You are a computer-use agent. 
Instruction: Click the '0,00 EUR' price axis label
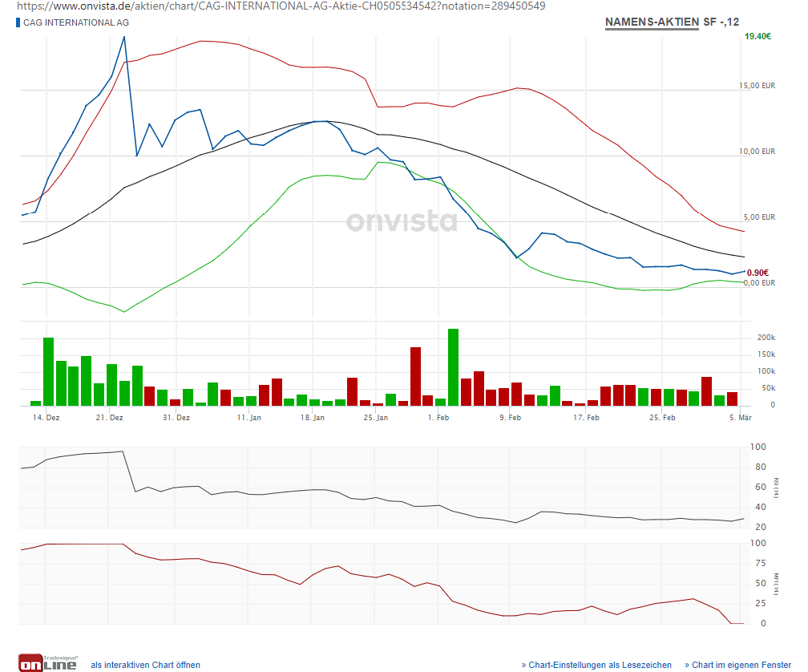point(759,283)
